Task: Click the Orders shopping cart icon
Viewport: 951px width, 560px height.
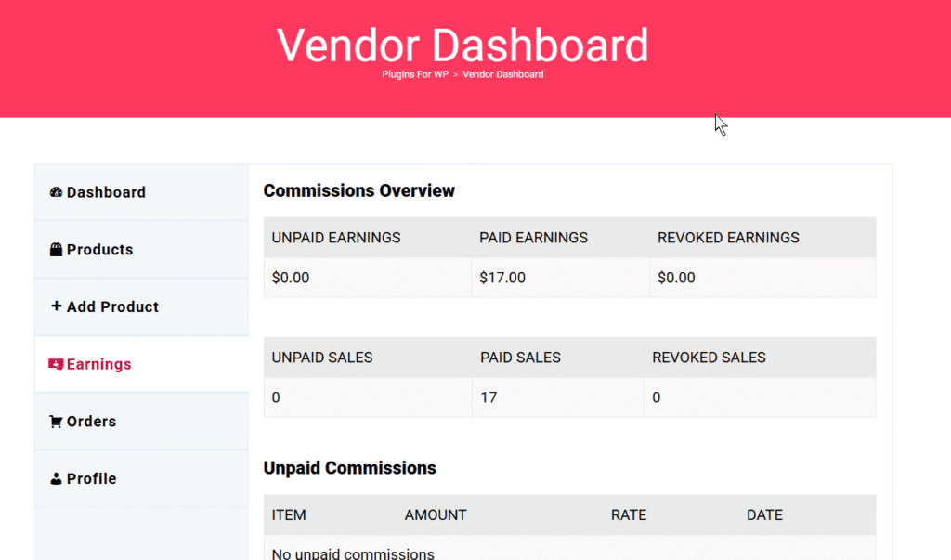Action: tap(58, 421)
